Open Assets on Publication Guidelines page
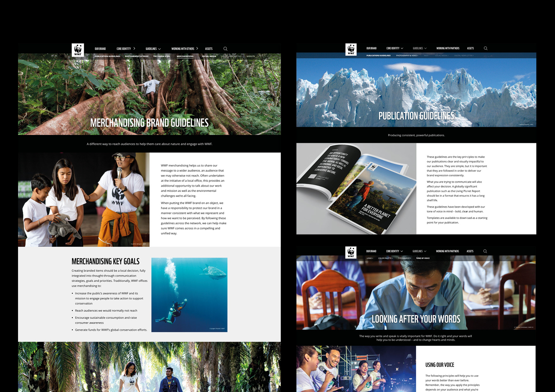This screenshot has height=392, width=555. pyautogui.click(x=471, y=48)
